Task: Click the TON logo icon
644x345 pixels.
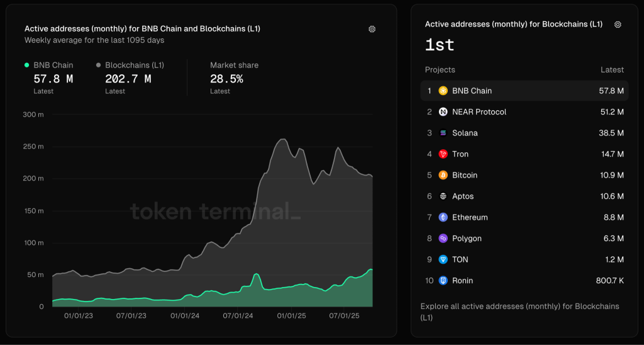Action: click(443, 259)
